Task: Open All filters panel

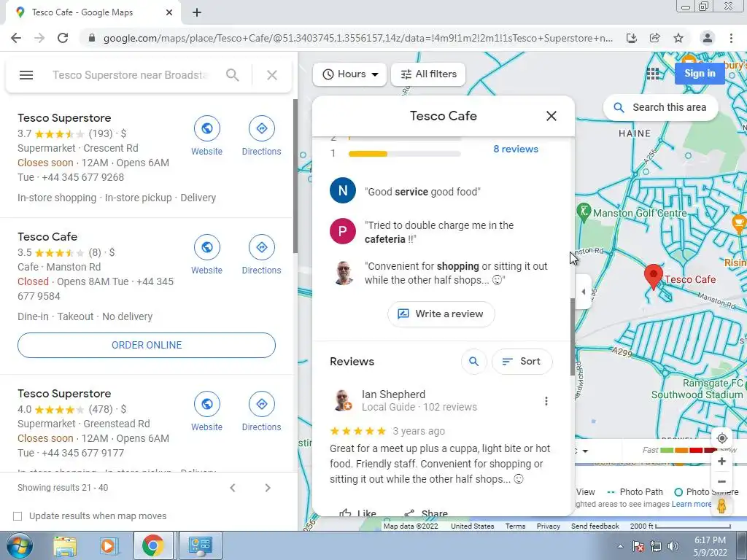Action: point(428,74)
